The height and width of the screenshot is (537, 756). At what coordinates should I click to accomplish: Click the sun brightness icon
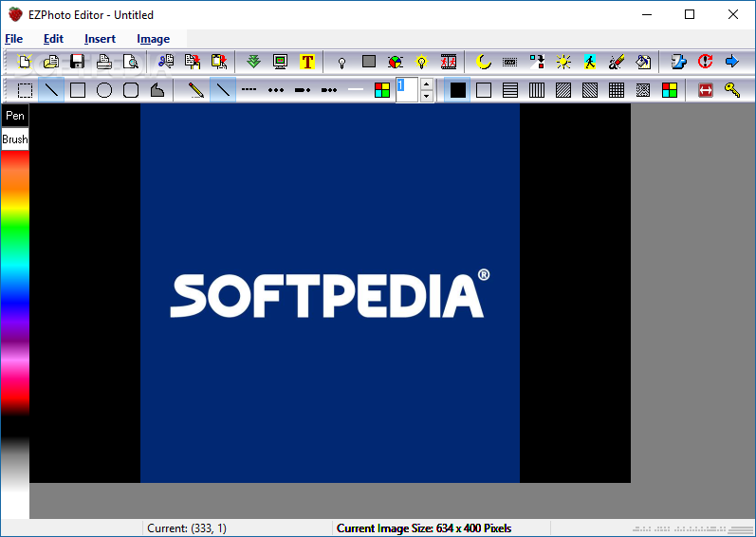[563, 62]
